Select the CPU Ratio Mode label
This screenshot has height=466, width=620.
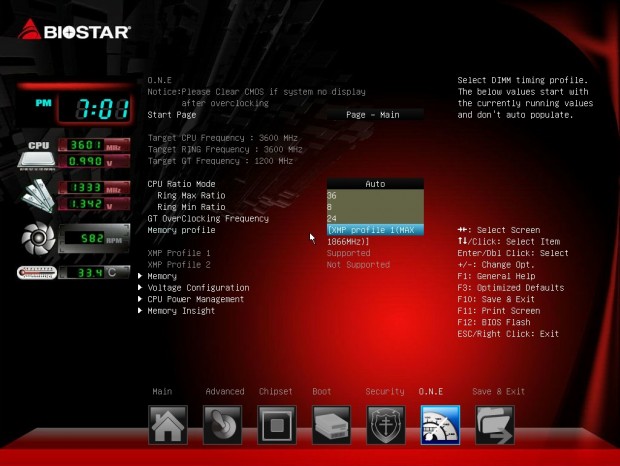[181, 184]
